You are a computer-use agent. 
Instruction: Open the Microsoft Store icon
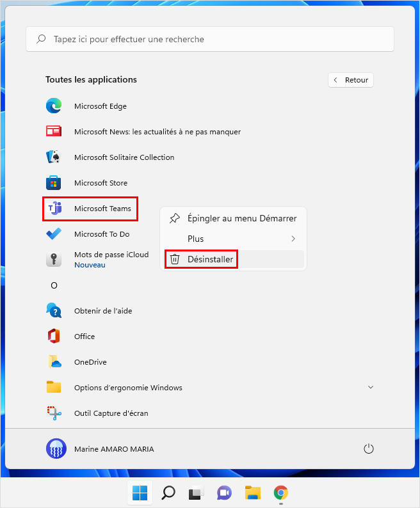point(54,183)
